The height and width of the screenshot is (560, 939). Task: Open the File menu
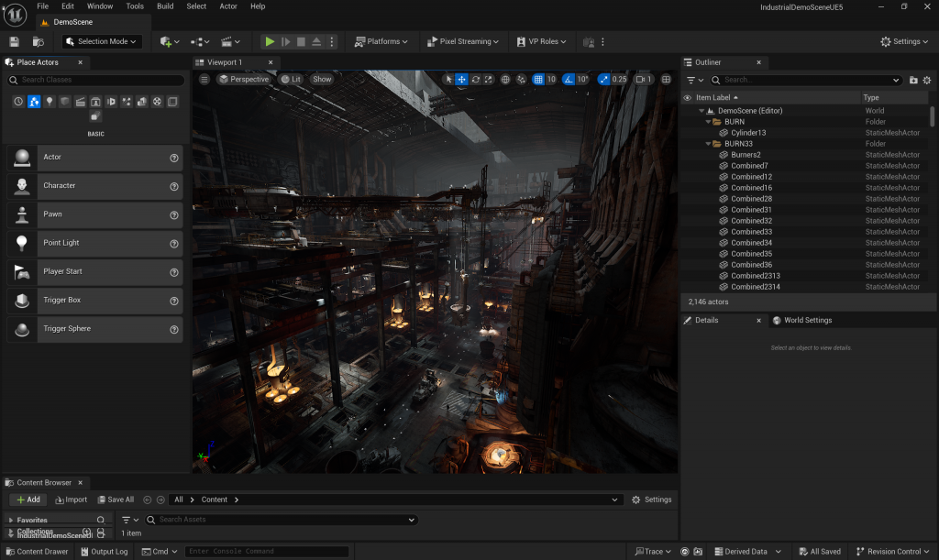(43, 6)
